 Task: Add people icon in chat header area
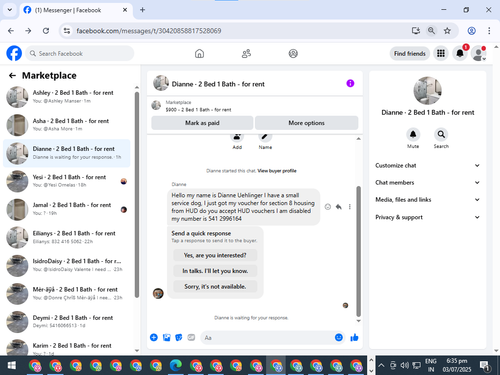[237, 136]
